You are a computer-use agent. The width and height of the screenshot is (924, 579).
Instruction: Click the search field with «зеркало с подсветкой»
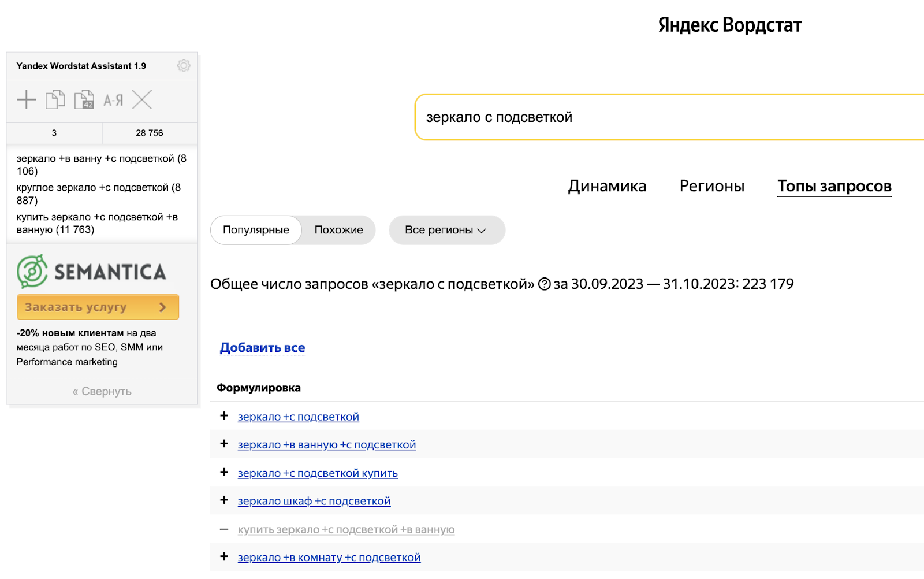670,117
